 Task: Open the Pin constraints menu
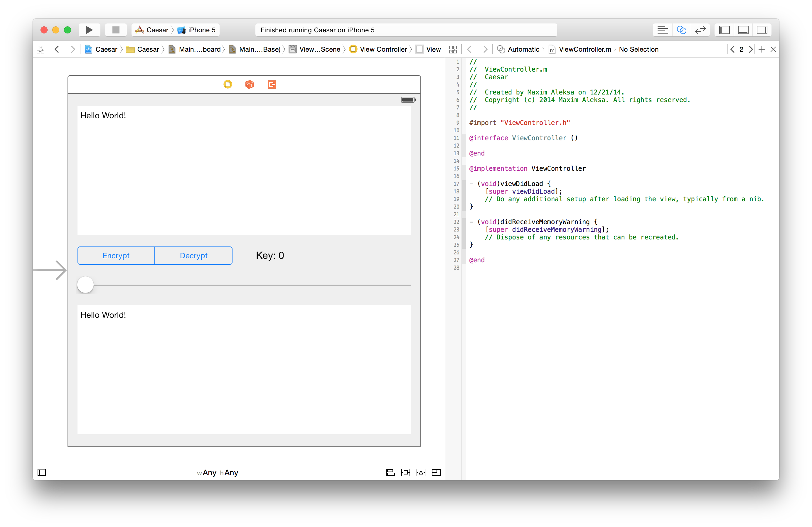pyautogui.click(x=406, y=472)
